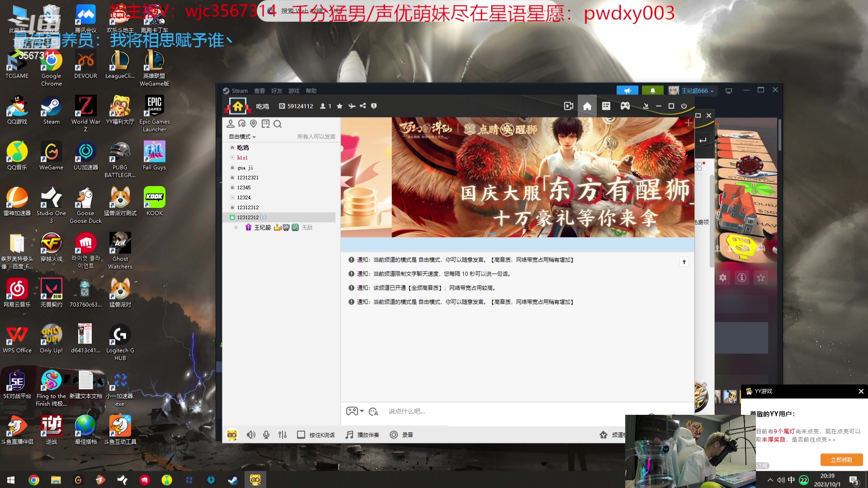Click the scroll-to-top arrow in notices
This screenshot has width=868, height=488.
pyautogui.click(x=684, y=262)
